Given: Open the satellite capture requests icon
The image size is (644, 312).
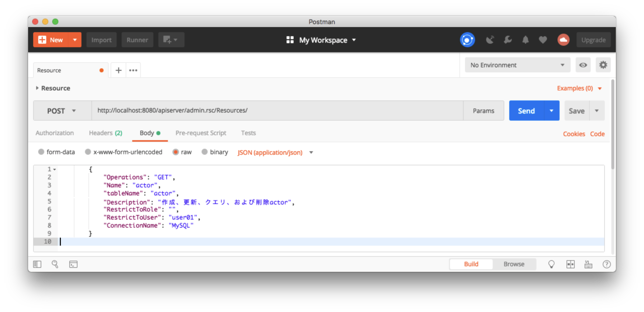Looking at the screenshot, I should click(x=490, y=40).
